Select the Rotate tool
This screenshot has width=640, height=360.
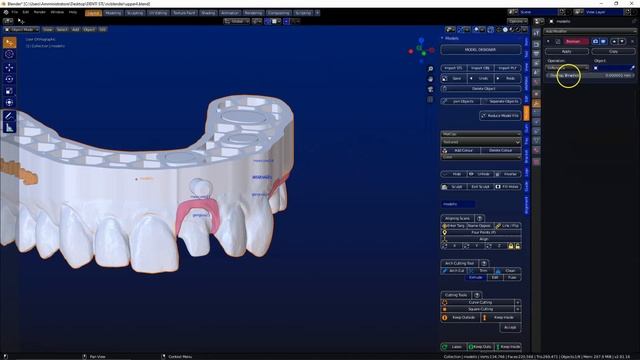click(x=9, y=79)
